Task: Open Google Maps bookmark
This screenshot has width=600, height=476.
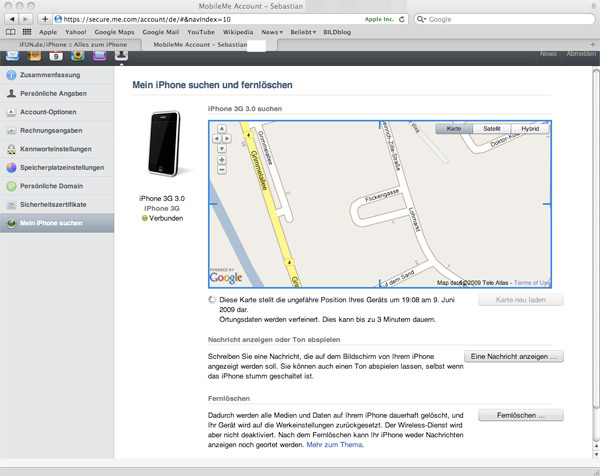Action: pyautogui.click(x=114, y=32)
